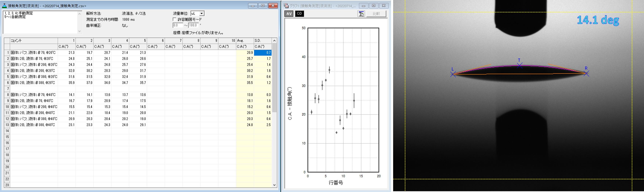Open the 液量単位 uL dropdown
This screenshot has height=192, width=644.
point(201,13)
